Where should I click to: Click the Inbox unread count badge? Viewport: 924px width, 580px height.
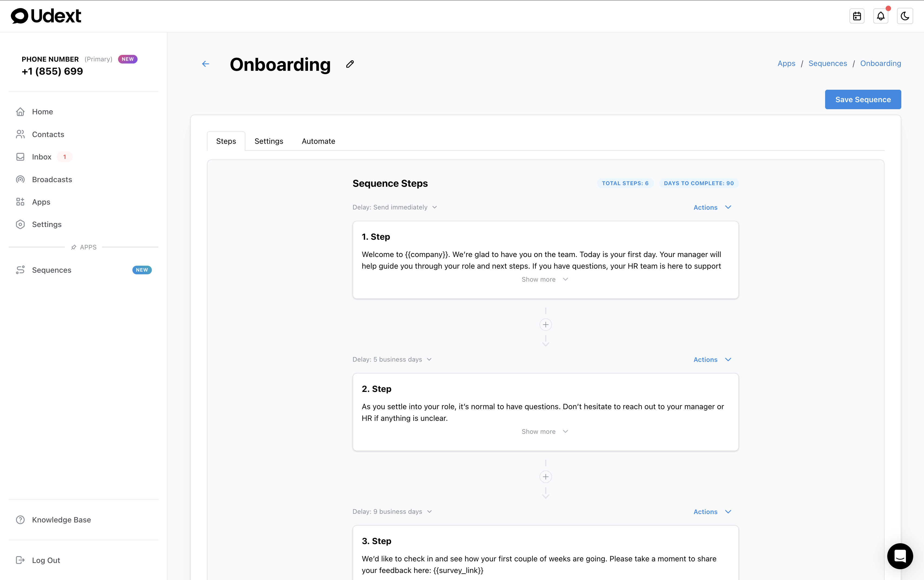(64, 157)
